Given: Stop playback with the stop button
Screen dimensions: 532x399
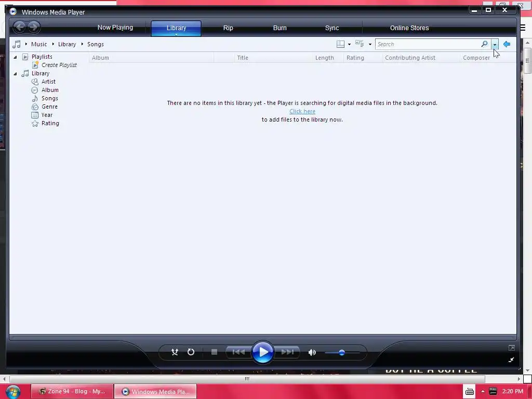Looking at the screenshot, I should click(x=214, y=352).
